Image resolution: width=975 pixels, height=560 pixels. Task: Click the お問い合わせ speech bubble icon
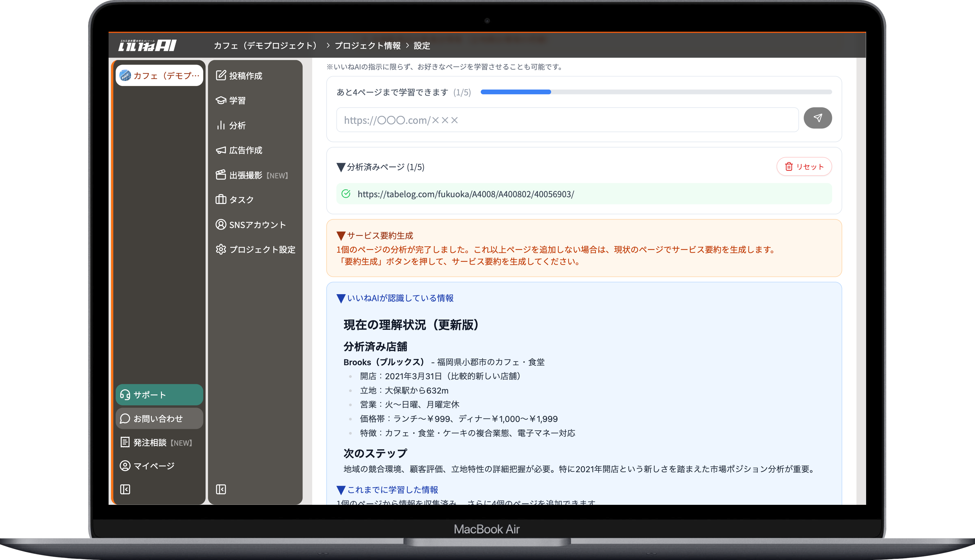click(125, 419)
